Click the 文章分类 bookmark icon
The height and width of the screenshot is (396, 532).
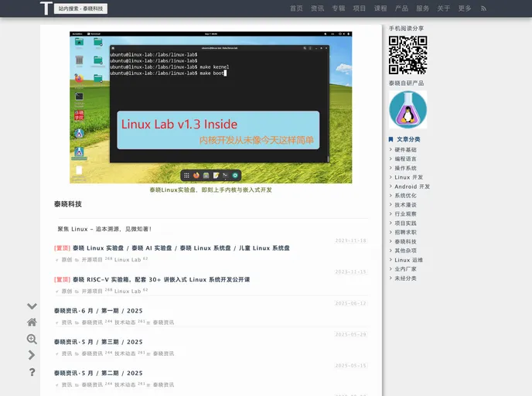390,139
